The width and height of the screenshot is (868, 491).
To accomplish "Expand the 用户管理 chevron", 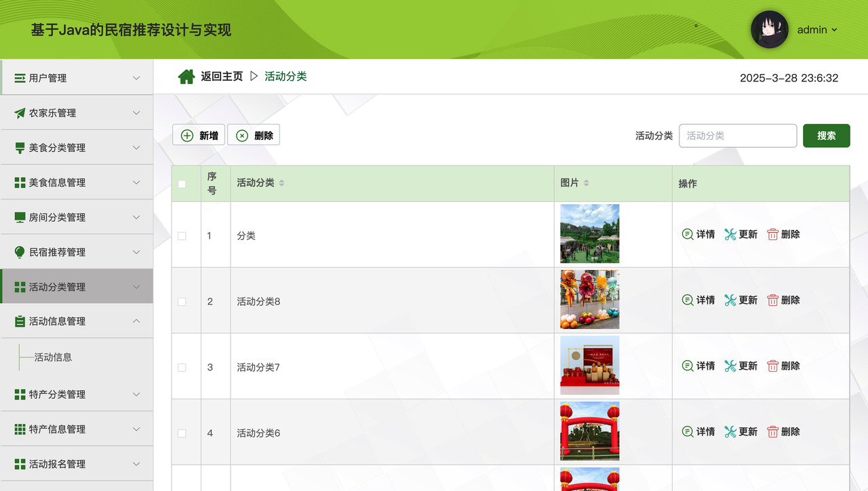I will click(136, 78).
